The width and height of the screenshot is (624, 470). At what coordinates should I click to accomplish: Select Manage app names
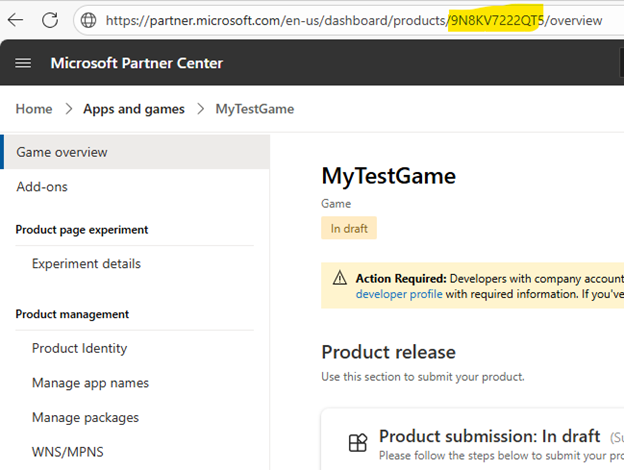[x=90, y=383]
